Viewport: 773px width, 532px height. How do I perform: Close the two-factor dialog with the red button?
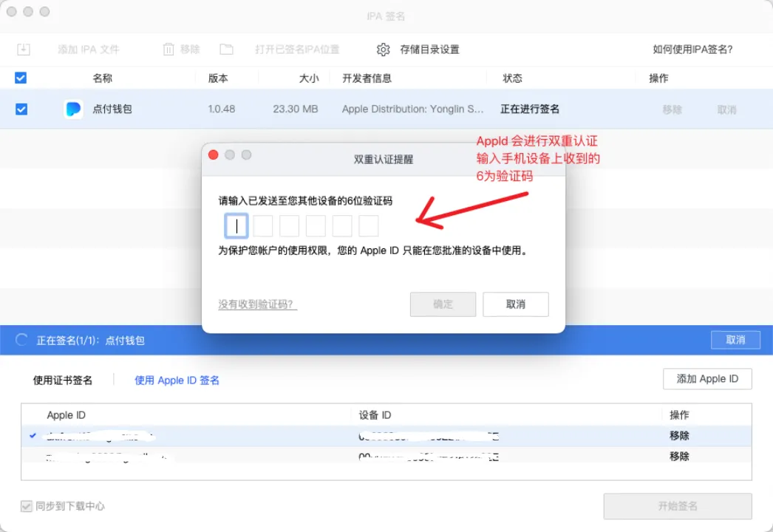pyautogui.click(x=214, y=155)
